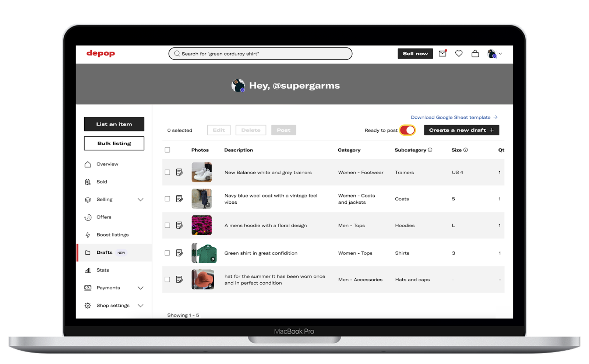The width and height of the screenshot is (589, 364).
Task: Open the messages envelope icon
Action: 442,54
